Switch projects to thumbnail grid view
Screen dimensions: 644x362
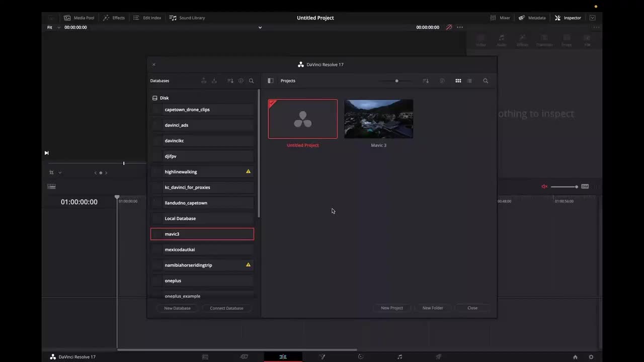(458, 80)
